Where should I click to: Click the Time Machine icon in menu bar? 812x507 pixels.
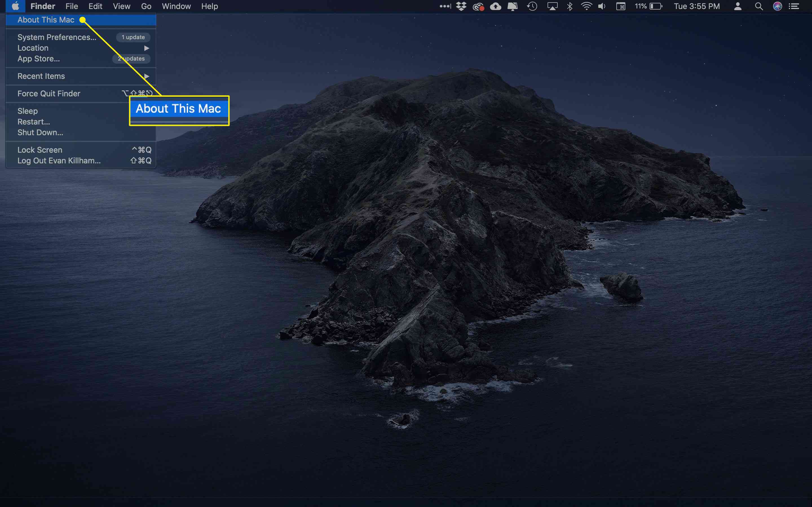(533, 6)
